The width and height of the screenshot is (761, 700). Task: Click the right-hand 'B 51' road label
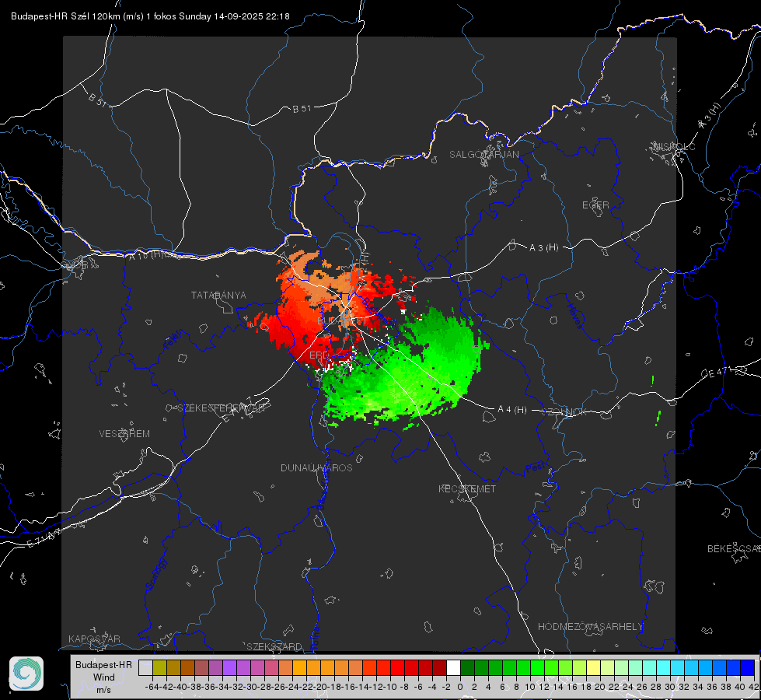point(302,109)
